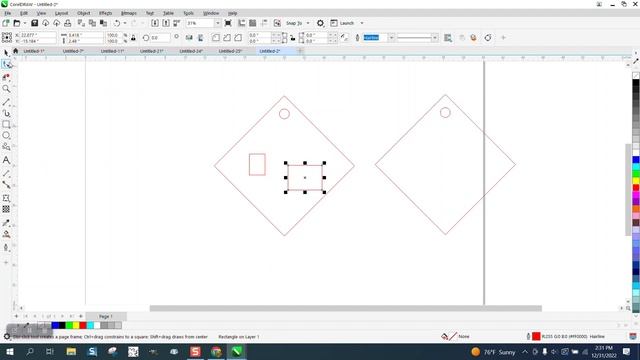This screenshot has height=360, width=640.
Task: Select the Artistic Media tool
Action: pos(6,113)
